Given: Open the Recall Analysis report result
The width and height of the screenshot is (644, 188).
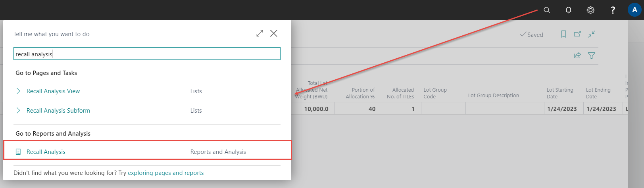Looking at the screenshot, I should tap(46, 152).
